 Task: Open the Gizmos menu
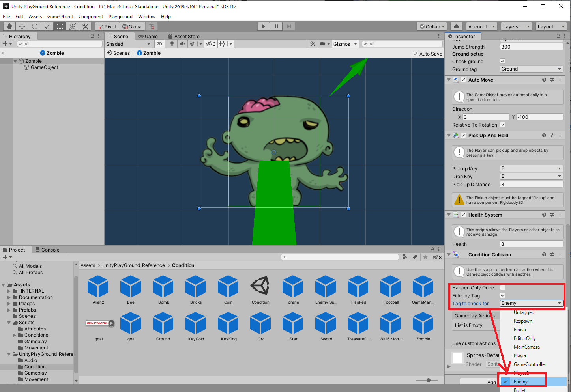click(345, 44)
